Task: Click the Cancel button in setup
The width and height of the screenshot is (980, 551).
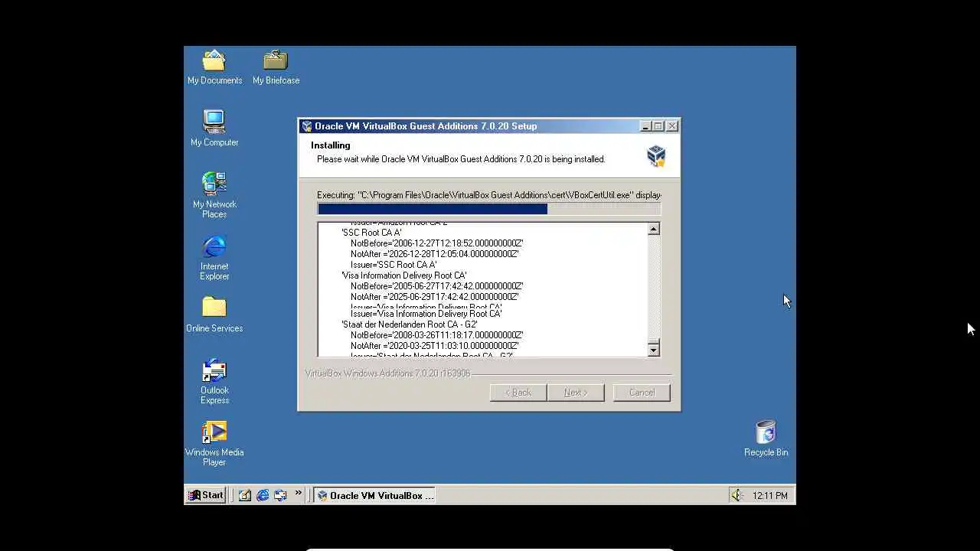Action: 642,393
